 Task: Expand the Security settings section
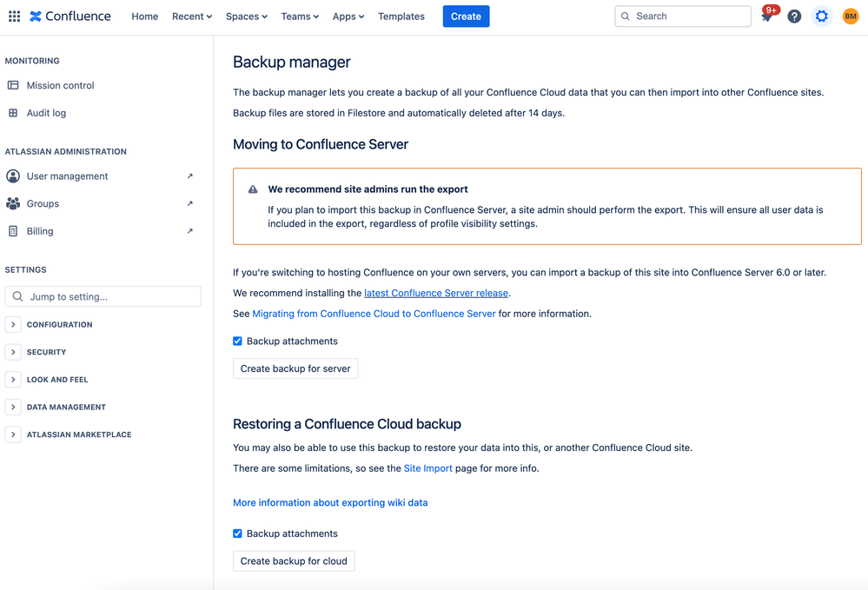(x=13, y=352)
